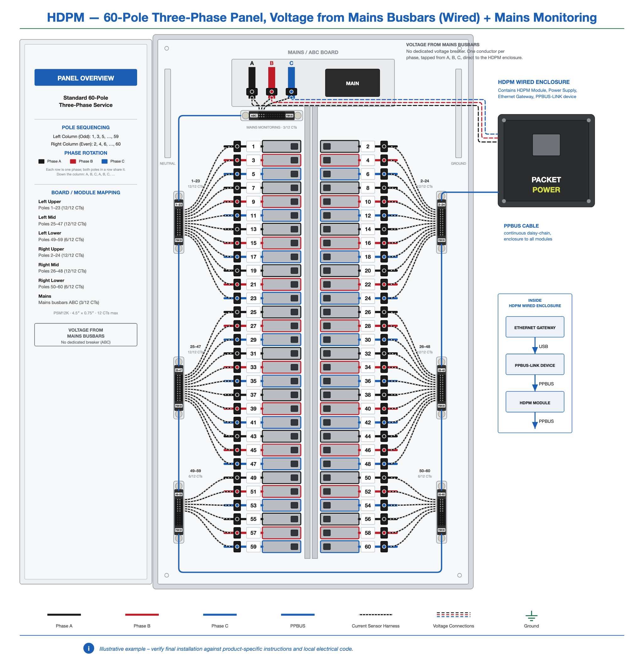Screen dimensions: 644x663
Task: Click the MAINS / ABC BOARD label
Action: [x=313, y=52]
